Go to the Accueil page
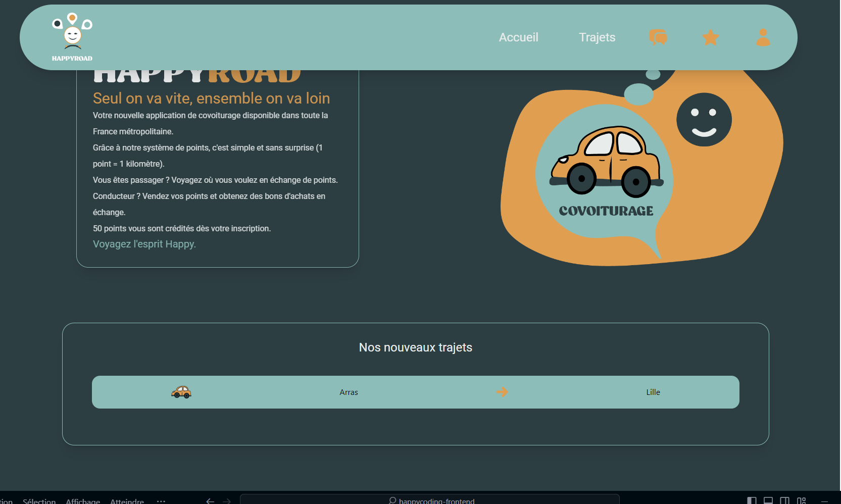 click(x=518, y=37)
